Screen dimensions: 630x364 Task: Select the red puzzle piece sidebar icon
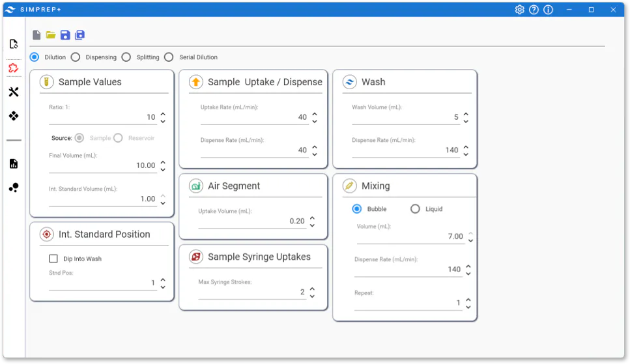click(x=14, y=68)
